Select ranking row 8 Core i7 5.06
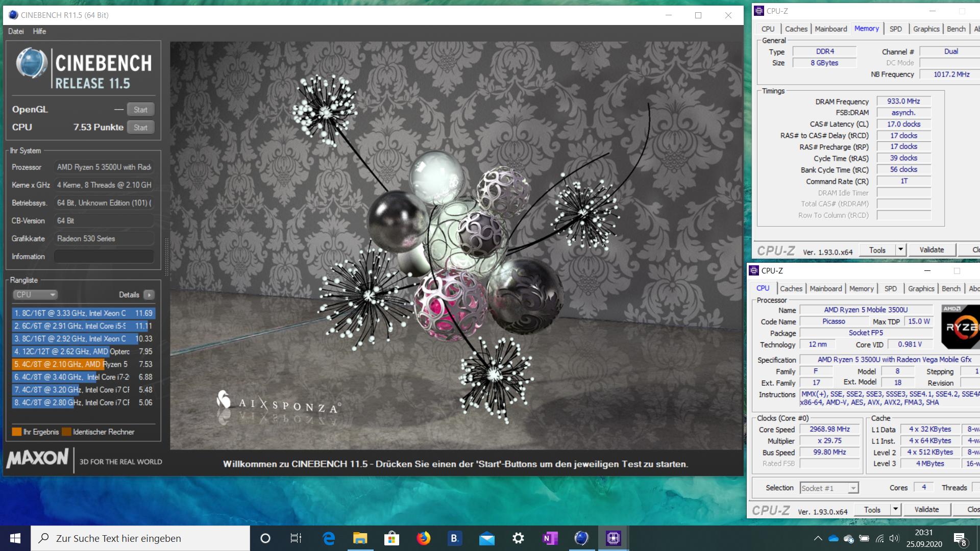The width and height of the screenshot is (980, 551). [83, 402]
